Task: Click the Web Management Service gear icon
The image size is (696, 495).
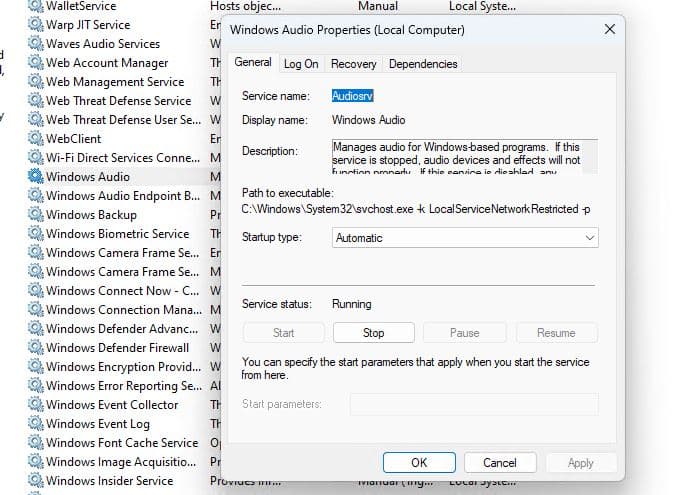Action: pyautogui.click(x=36, y=82)
